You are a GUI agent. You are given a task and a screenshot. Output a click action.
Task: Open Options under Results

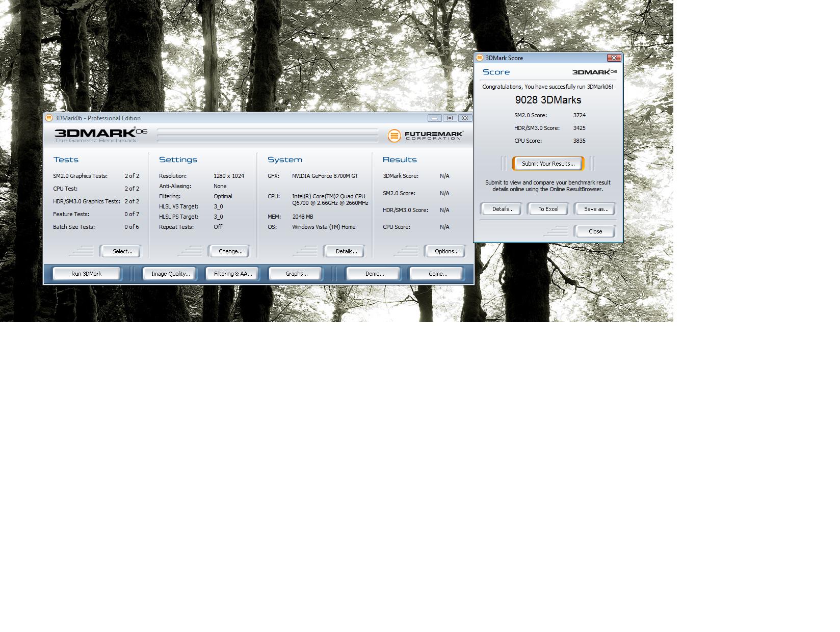tap(446, 251)
